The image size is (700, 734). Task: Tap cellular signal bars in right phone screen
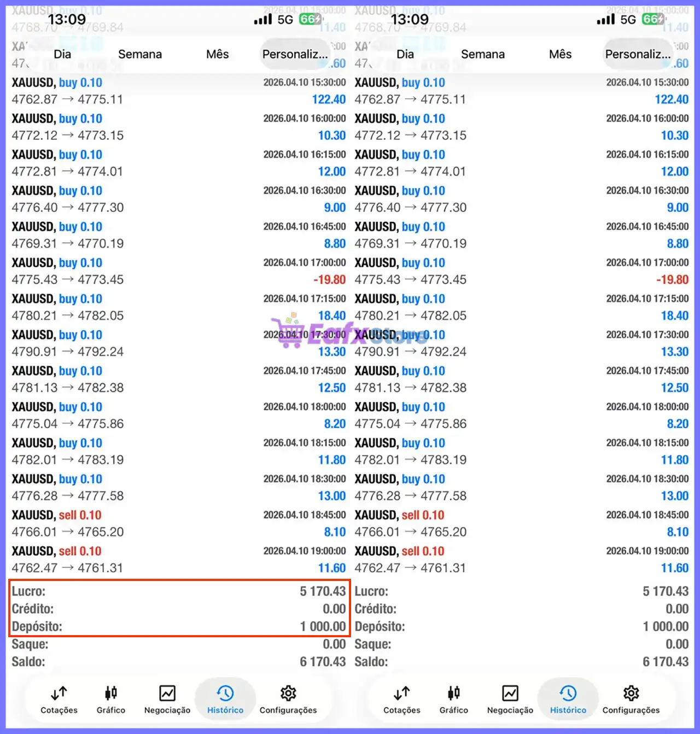(x=606, y=19)
